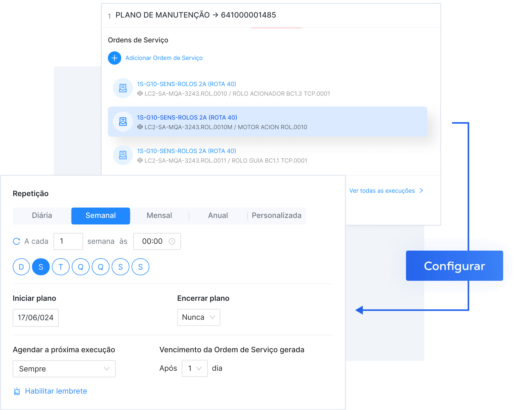Click the week interval number field
The width and height of the screenshot is (532, 410).
click(x=68, y=241)
